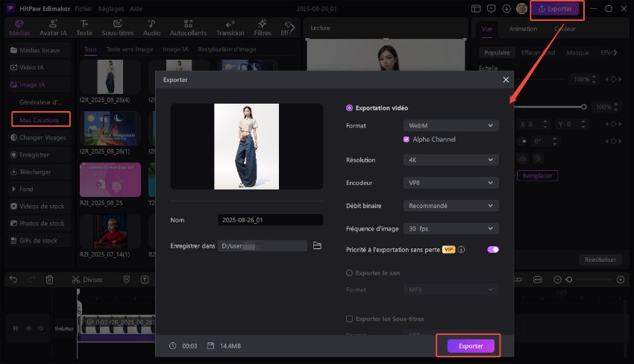Expand the Résolution dropdown set to 4K
This screenshot has height=364, width=634.
click(450, 160)
